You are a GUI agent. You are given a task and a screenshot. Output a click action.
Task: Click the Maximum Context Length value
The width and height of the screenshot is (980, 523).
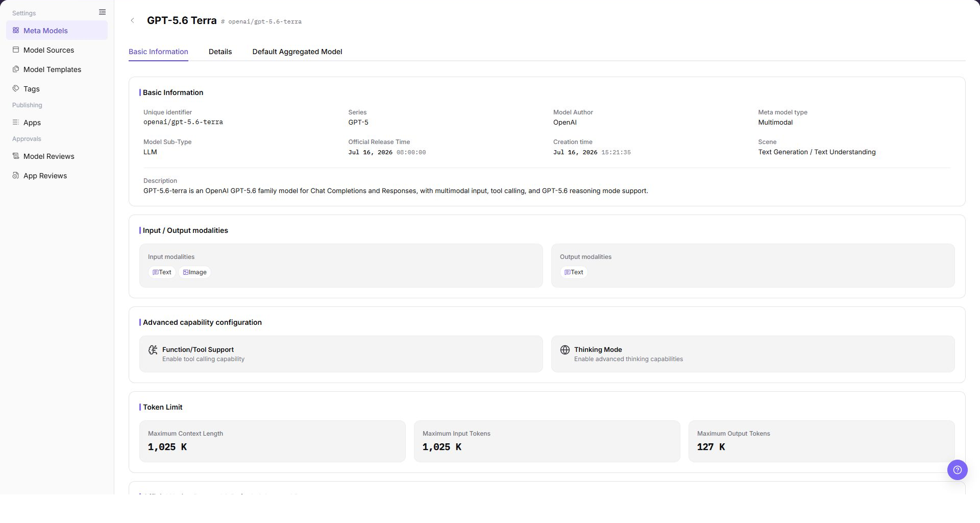[167, 447]
